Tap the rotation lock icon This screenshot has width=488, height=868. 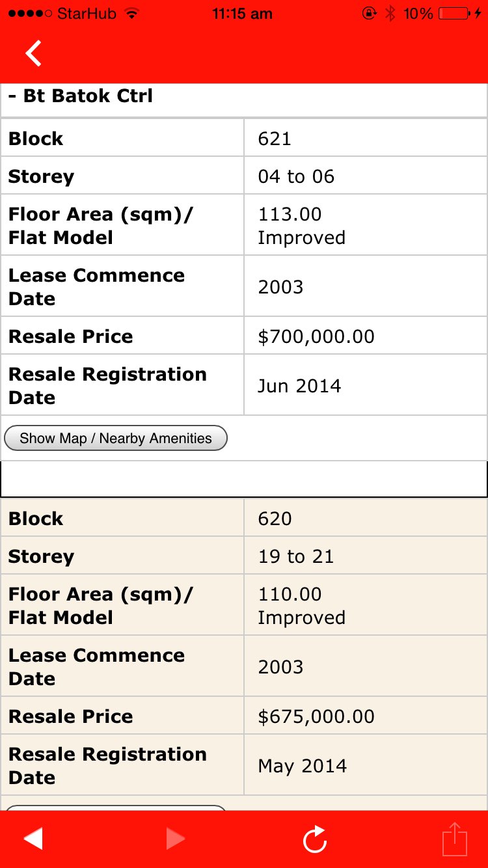[369, 14]
